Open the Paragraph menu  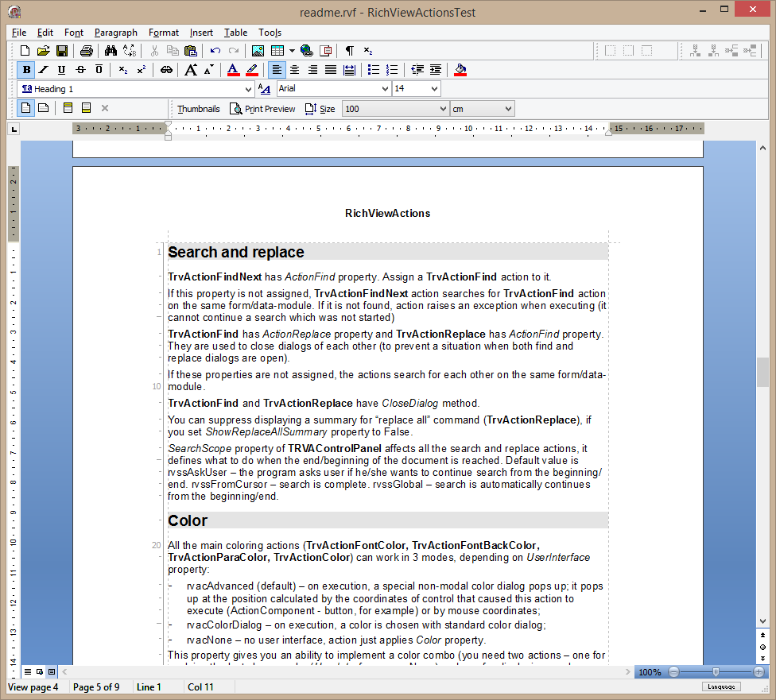[x=116, y=33]
